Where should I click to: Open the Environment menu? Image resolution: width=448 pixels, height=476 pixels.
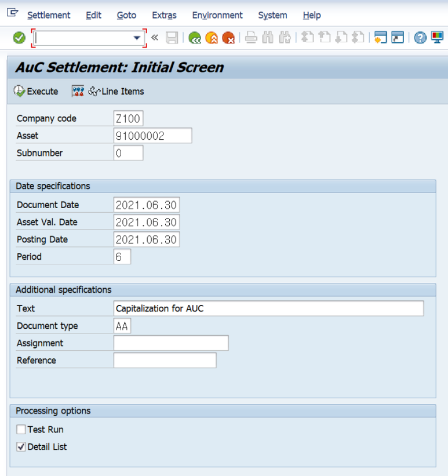pos(217,15)
